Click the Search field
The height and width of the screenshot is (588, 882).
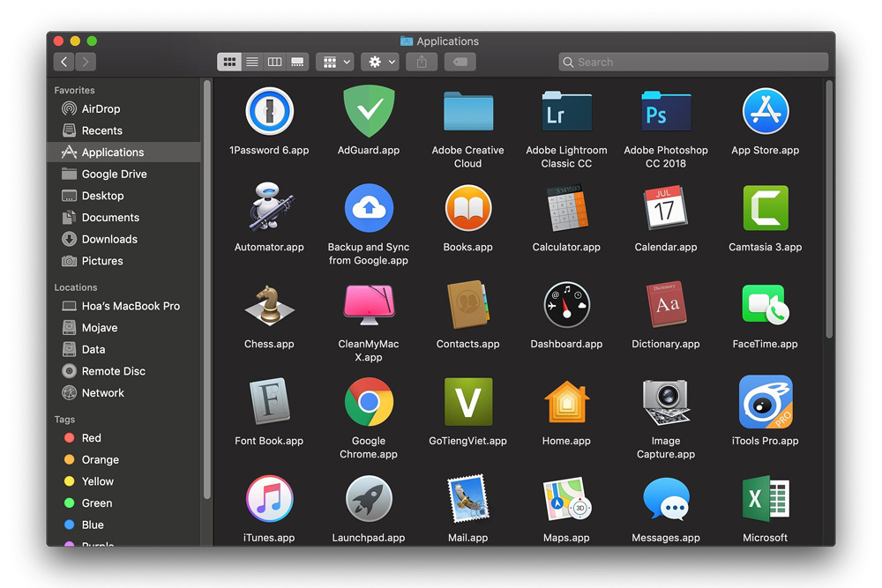tap(693, 62)
